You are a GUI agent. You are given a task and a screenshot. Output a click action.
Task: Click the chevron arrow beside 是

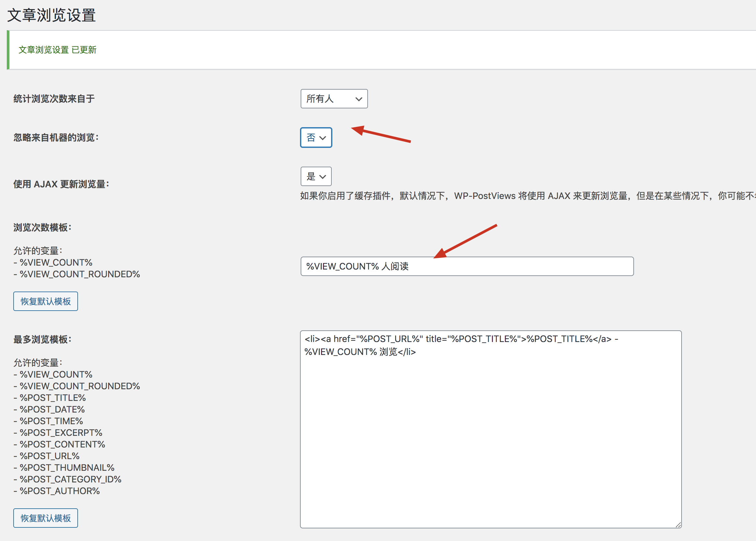tap(323, 177)
